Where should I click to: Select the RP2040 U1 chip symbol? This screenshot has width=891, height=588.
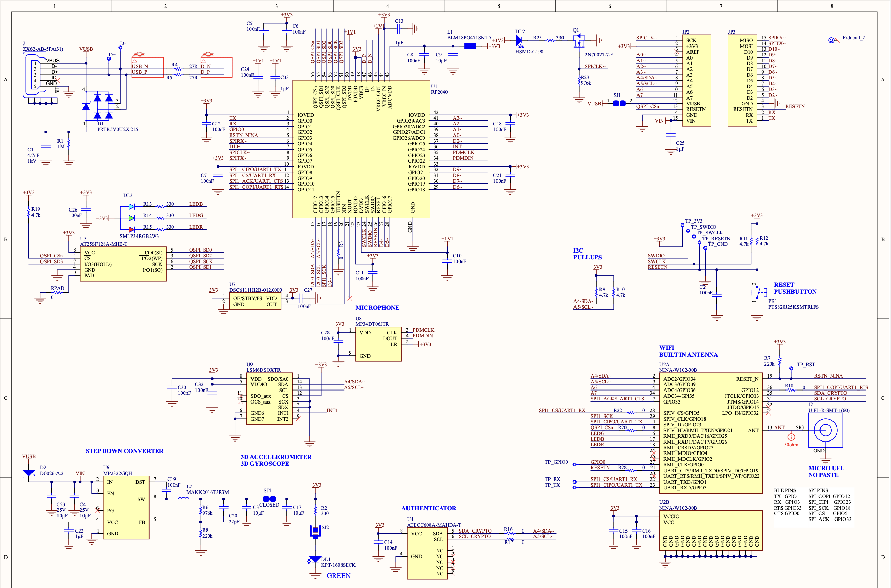[x=362, y=149]
